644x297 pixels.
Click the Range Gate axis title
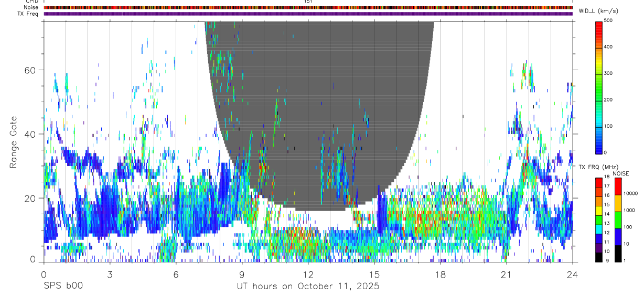click(15, 142)
